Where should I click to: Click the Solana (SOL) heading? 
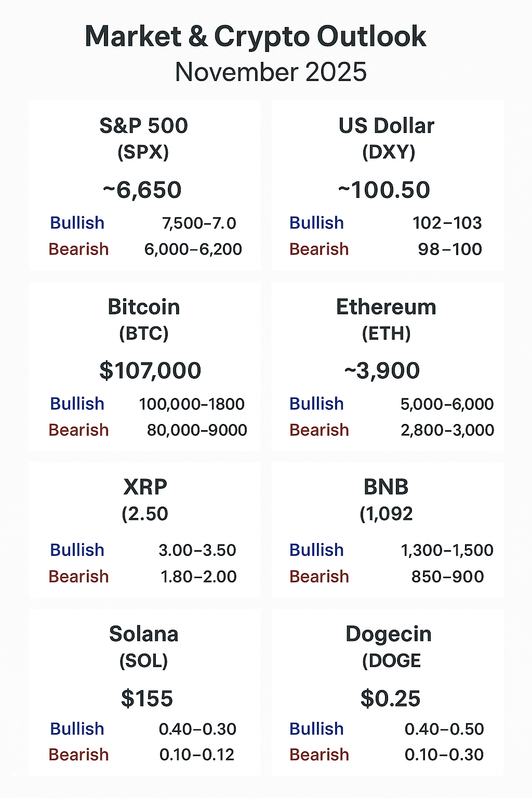click(144, 646)
